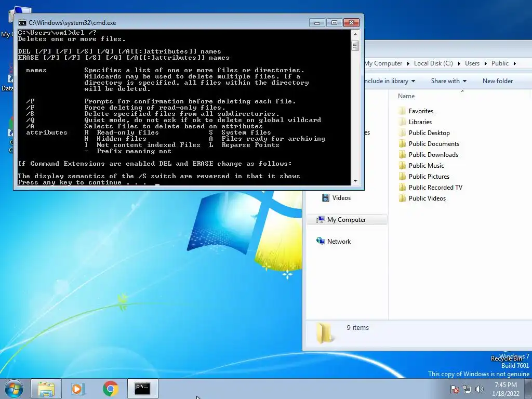Select the Public Videos folder name
532x399 pixels.
tap(427, 198)
